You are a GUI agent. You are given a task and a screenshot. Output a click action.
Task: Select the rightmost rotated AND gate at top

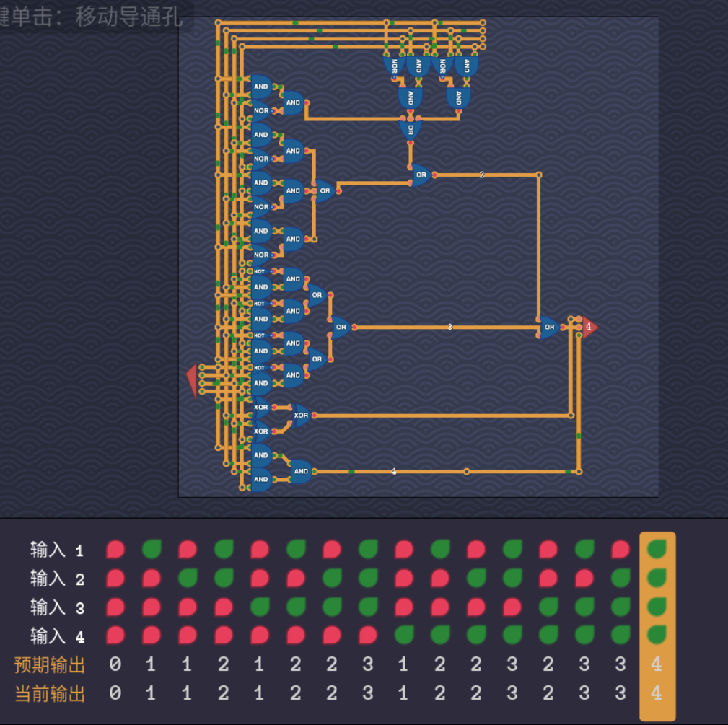pyautogui.click(x=466, y=66)
